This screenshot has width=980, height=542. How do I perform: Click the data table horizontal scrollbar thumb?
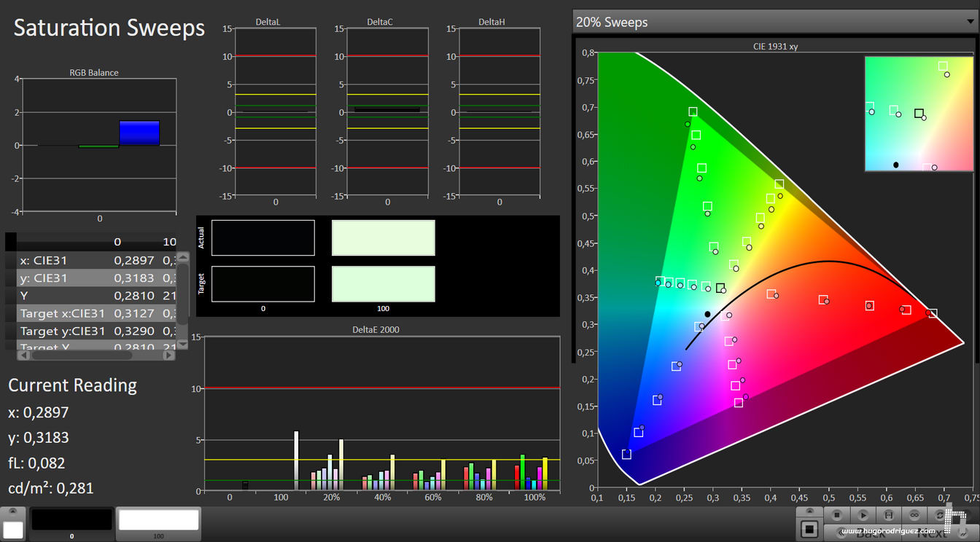point(82,356)
